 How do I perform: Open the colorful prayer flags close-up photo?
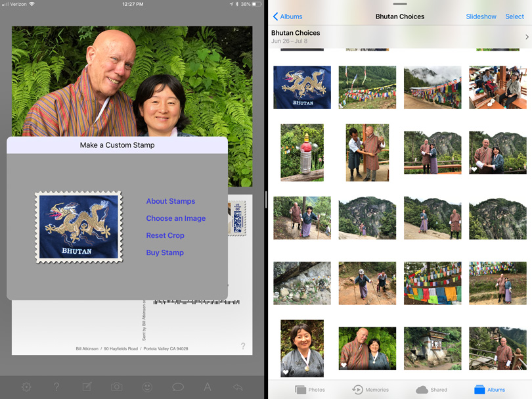pos(433,283)
